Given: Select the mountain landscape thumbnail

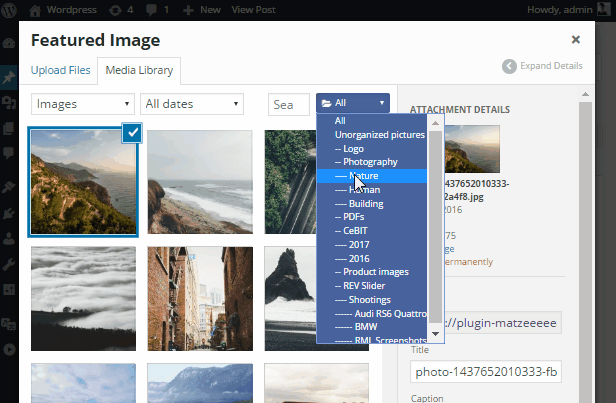Looking at the screenshot, I should pyautogui.click(x=200, y=383).
